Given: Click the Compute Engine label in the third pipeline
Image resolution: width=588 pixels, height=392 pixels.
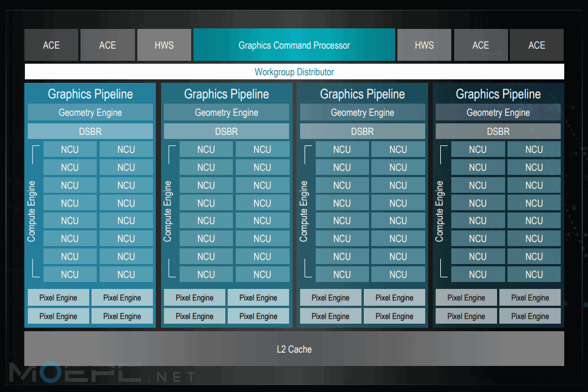Looking at the screenshot, I should point(304,211).
